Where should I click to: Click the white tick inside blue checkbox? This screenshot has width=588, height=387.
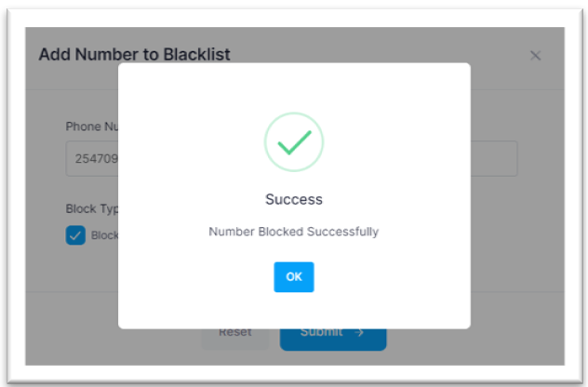pos(75,235)
